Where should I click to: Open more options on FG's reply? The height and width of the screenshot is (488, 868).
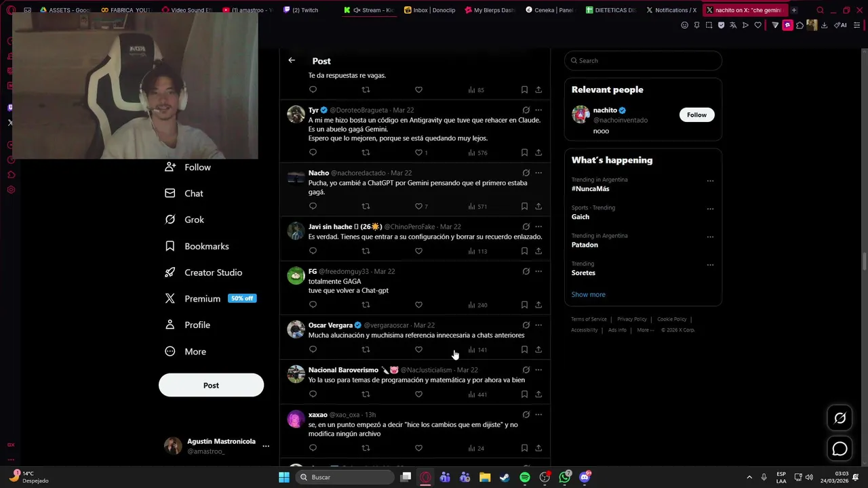(538, 271)
